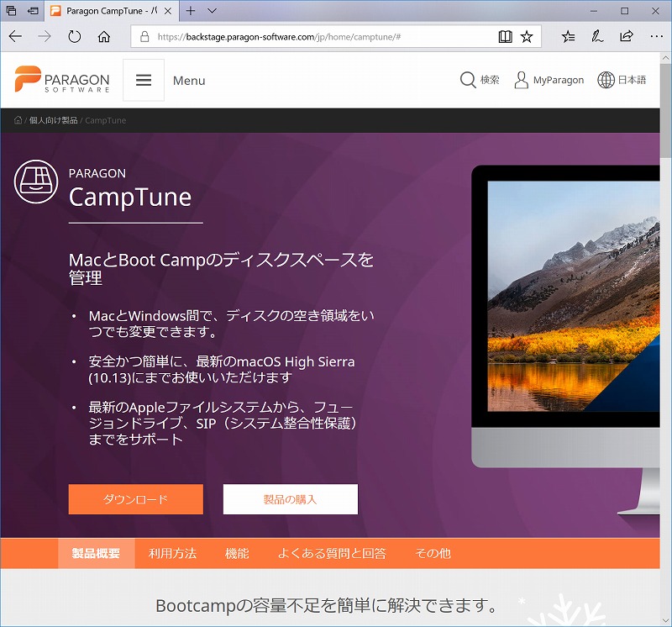Image resolution: width=672 pixels, height=627 pixels.
Task: Open the よくある質問と回答 tab
Action: point(332,553)
